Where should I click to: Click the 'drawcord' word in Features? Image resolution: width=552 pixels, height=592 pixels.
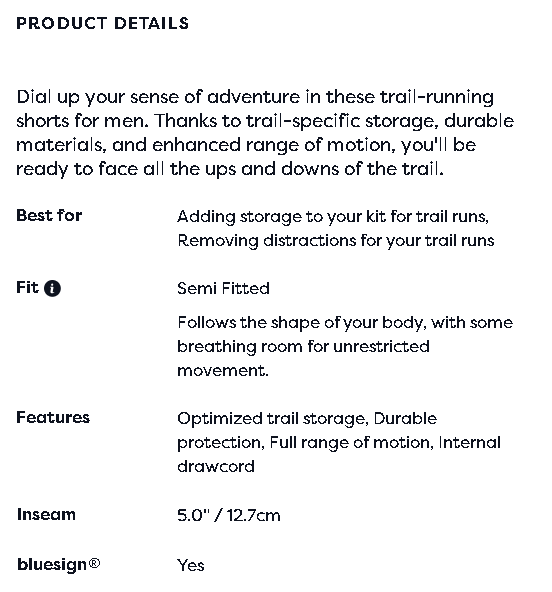pos(216,467)
